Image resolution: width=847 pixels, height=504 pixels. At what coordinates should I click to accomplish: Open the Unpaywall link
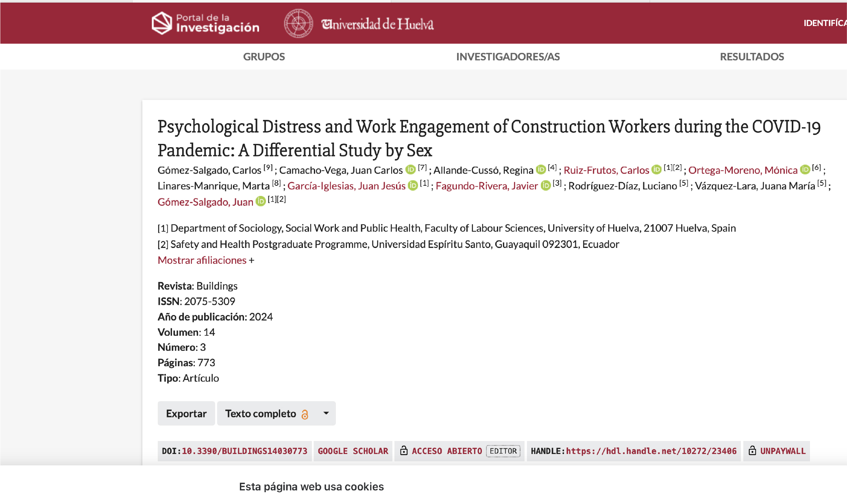click(x=783, y=451)
